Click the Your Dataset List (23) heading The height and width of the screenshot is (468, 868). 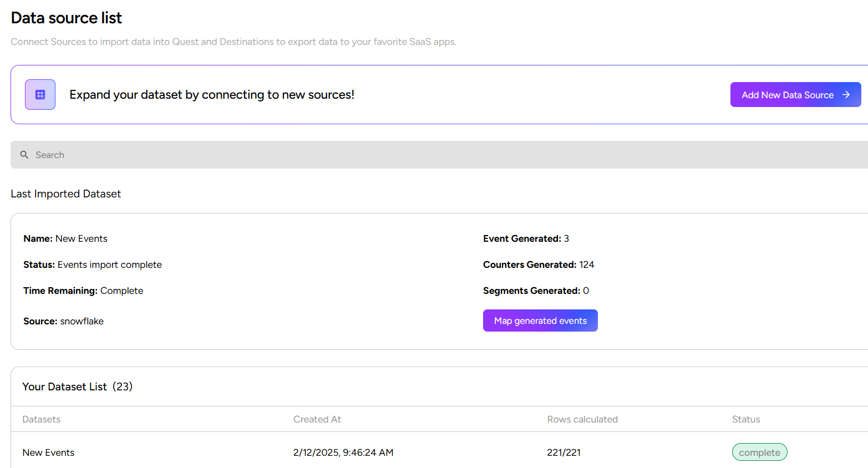click(77, 386)
